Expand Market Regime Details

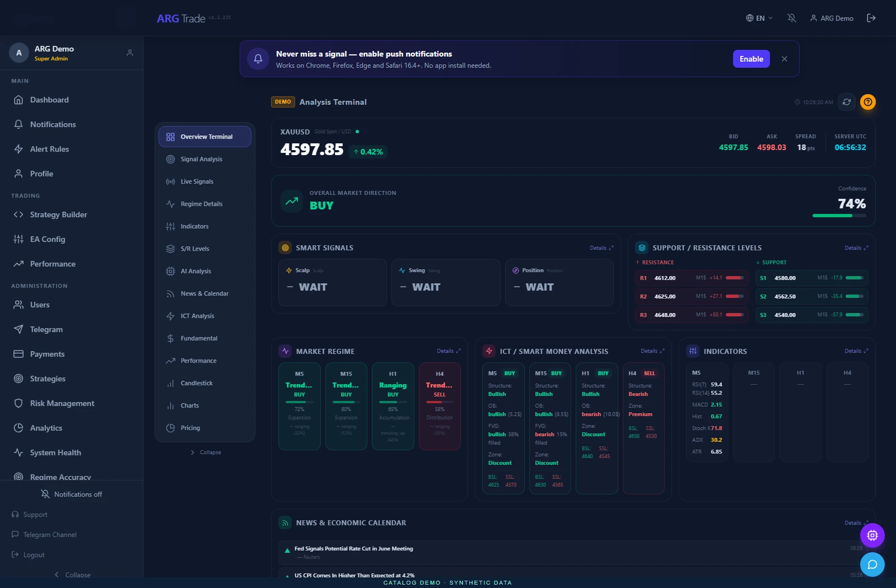(x=449, y=351)
